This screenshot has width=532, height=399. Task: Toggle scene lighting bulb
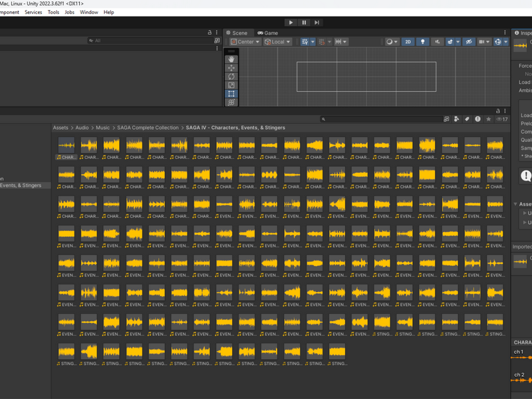[423, 42]
